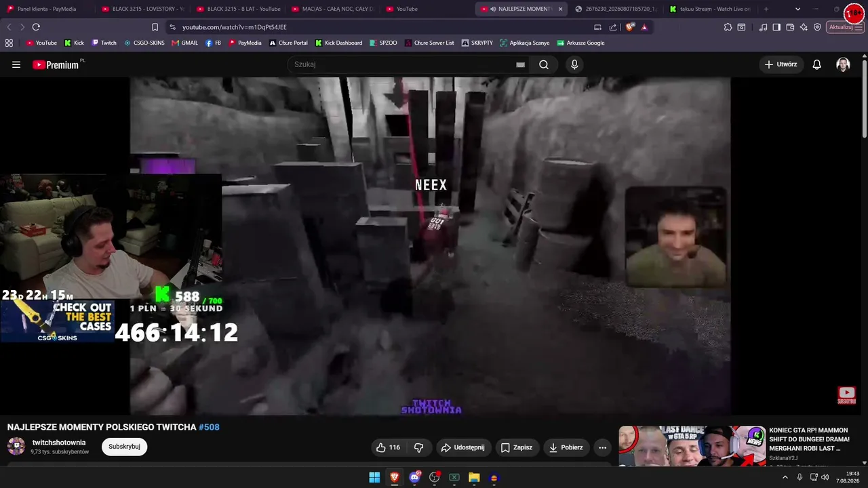Screen dimensions: 868x488
Task: Activate voice search microphone on YouTube
Action: (574, 64)
